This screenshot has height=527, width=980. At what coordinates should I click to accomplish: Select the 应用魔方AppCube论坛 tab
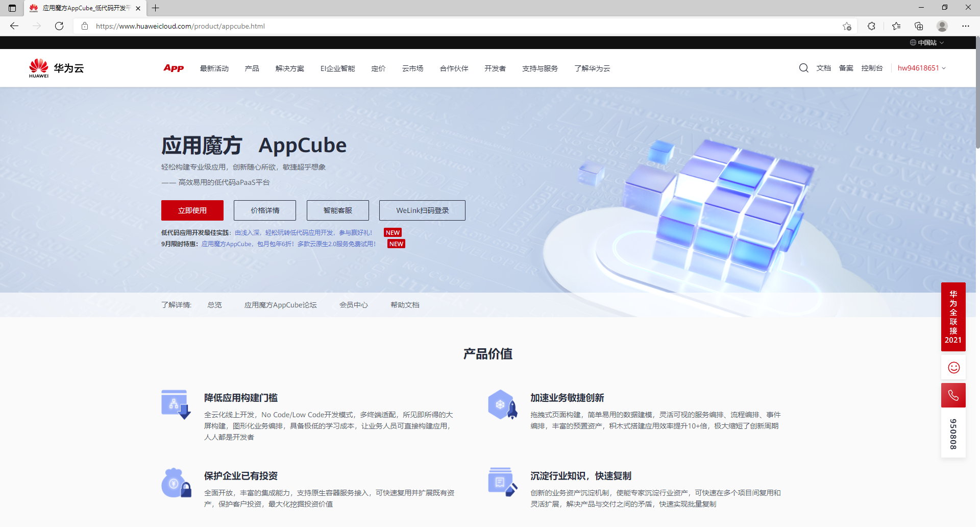(x=281, y=305)
